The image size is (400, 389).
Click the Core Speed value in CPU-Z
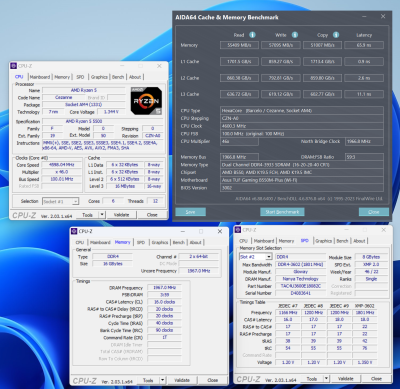[x=61, y=165]
